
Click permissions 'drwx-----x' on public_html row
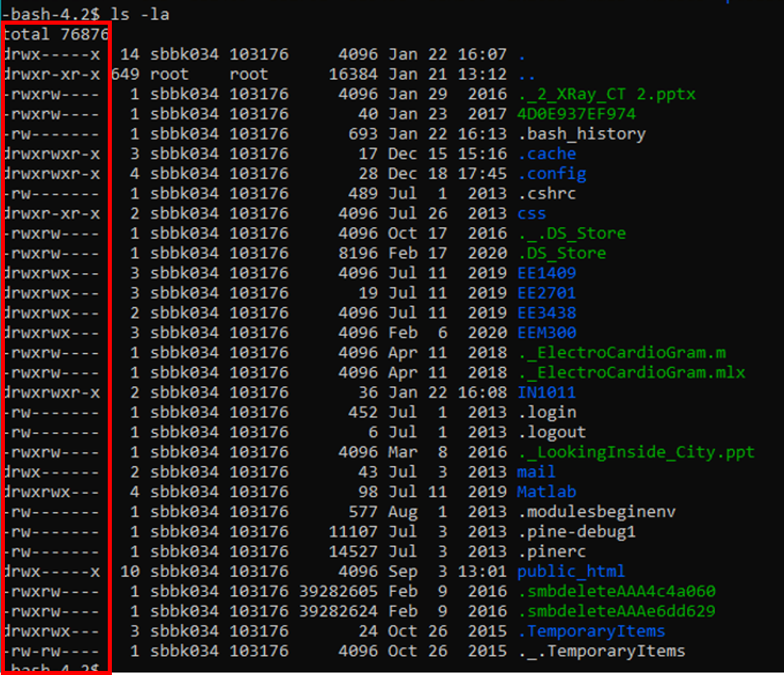pos(52,571)
